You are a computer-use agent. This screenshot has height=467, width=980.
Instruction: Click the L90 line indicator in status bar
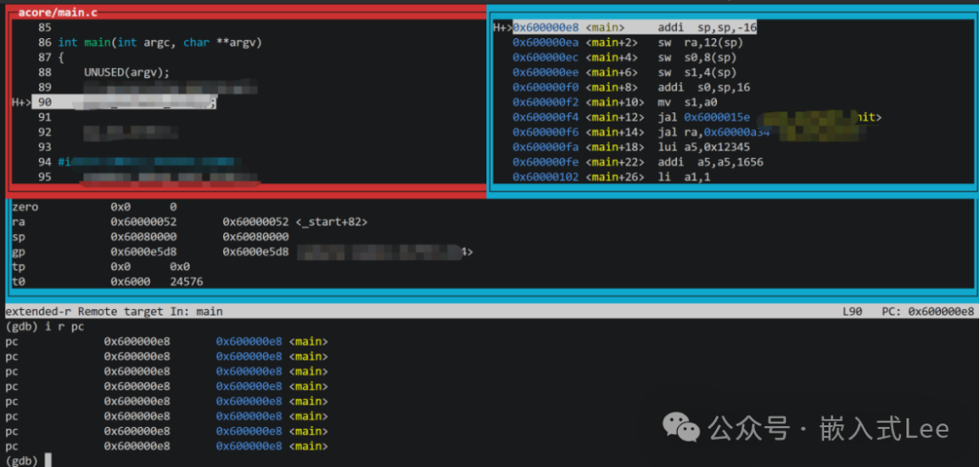pos(853,312)
